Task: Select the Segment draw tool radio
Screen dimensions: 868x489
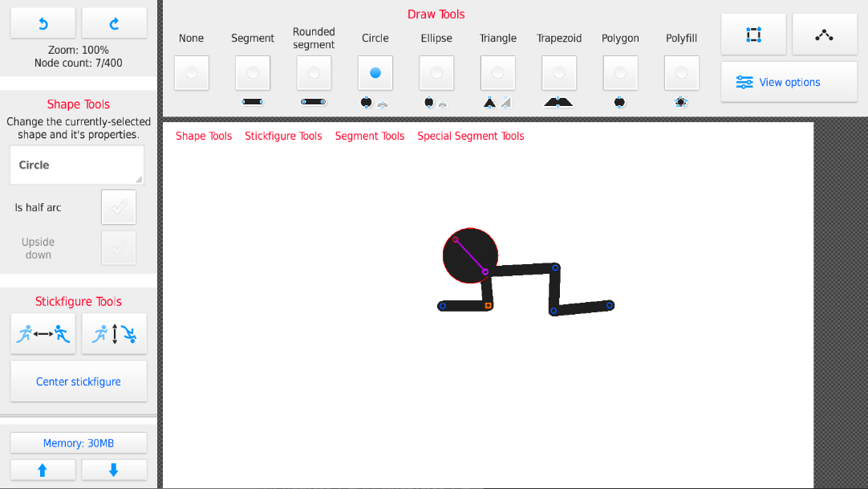Action: click(x=253, y=72)
